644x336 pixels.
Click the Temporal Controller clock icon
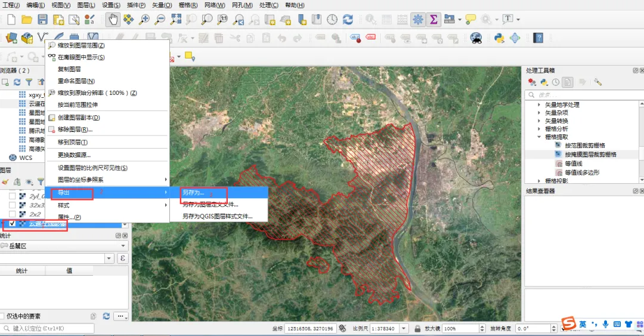[332, 19]
